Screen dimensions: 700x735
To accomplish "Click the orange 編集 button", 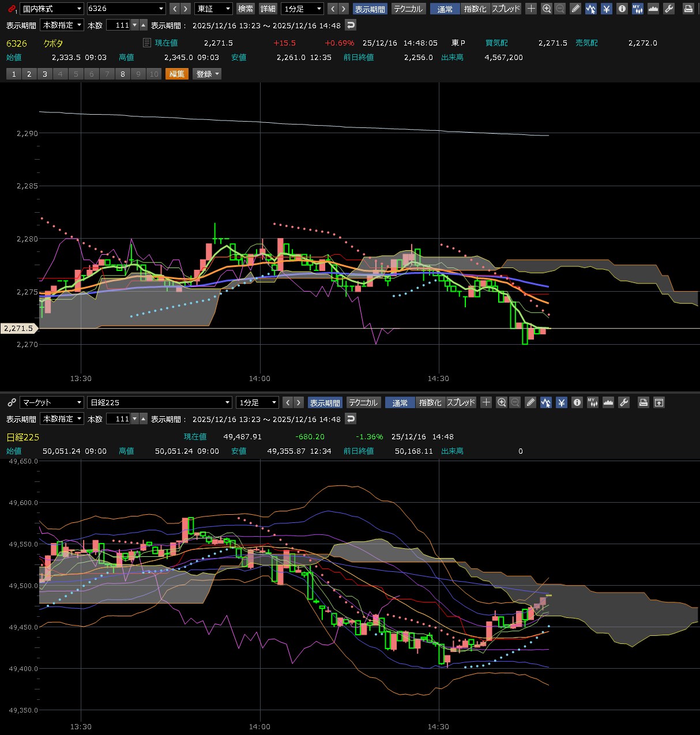I will 177,74.
